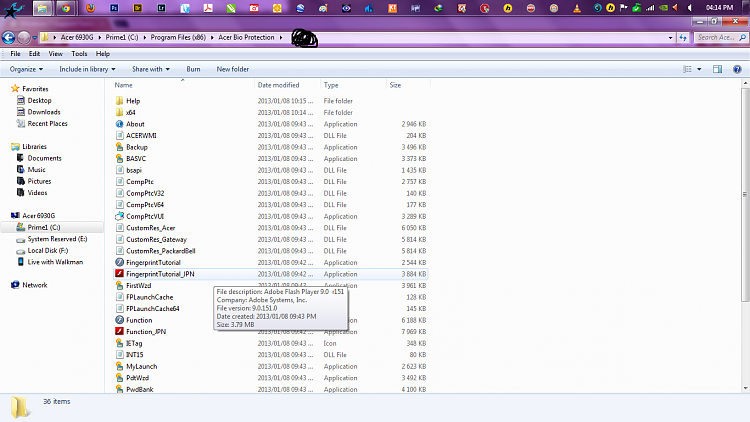The width and height of the screenshot is (750, 422).
Task: Change view layout icon
Action: click(687, 69)
